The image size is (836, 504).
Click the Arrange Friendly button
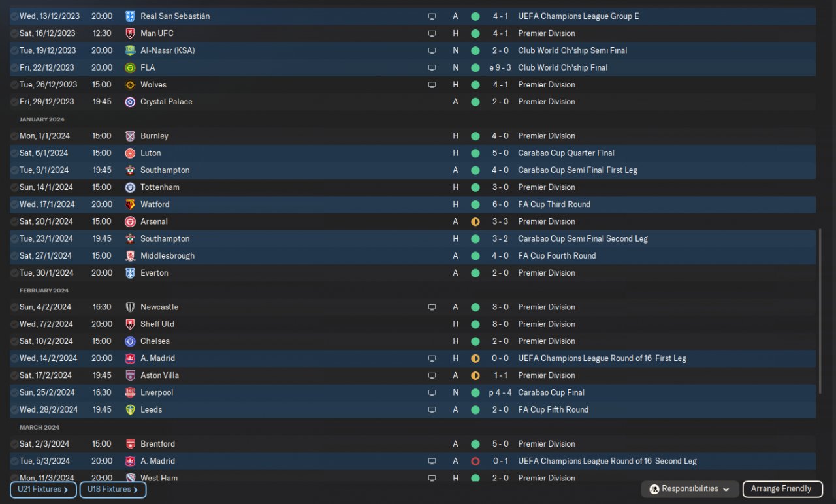point(782,489)
